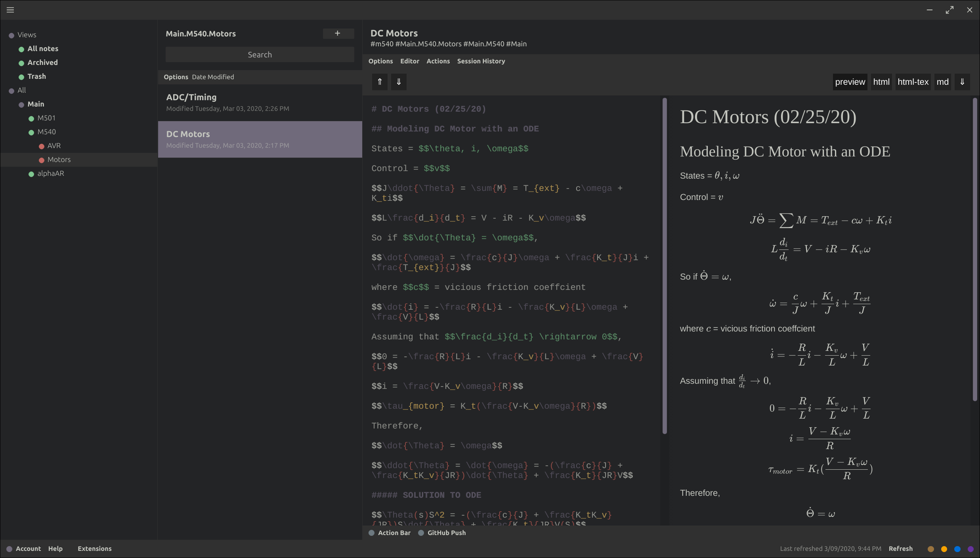Screen dimensions: 980x558
Task: Switch rendering to html-tex mode
Action: (x=913, y=82)
